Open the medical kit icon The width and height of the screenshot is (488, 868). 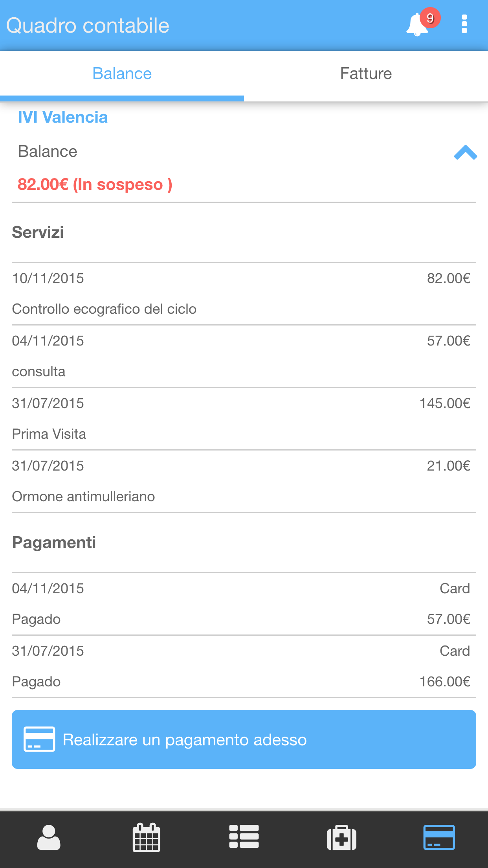coord(341,837)
